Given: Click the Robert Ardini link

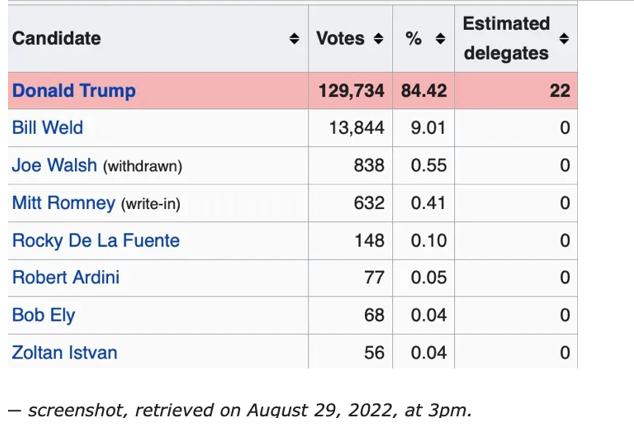Looking at the screenshot, I should 65,277.
